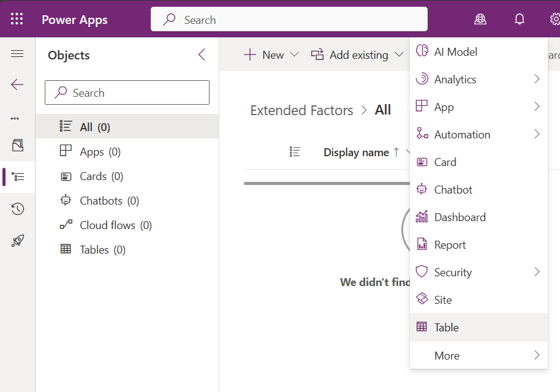Select Cards (0) in Objects tree

click(x=127, y=176)
